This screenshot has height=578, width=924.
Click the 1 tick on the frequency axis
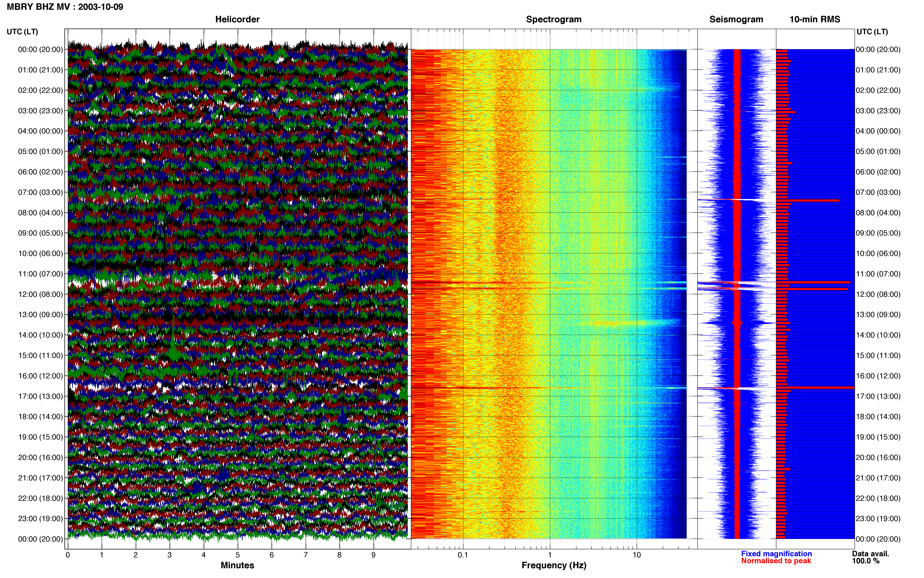click(x=550, y=555)
